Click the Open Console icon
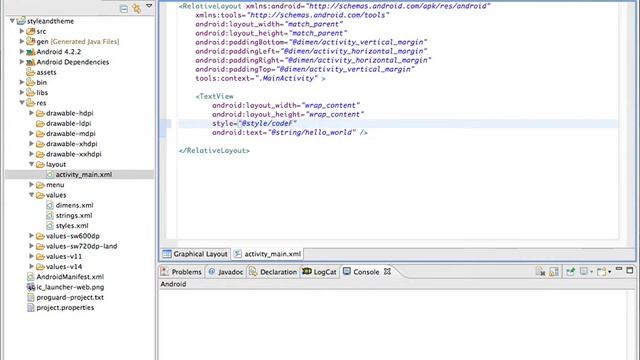640x360 pixels. point(601,271)
